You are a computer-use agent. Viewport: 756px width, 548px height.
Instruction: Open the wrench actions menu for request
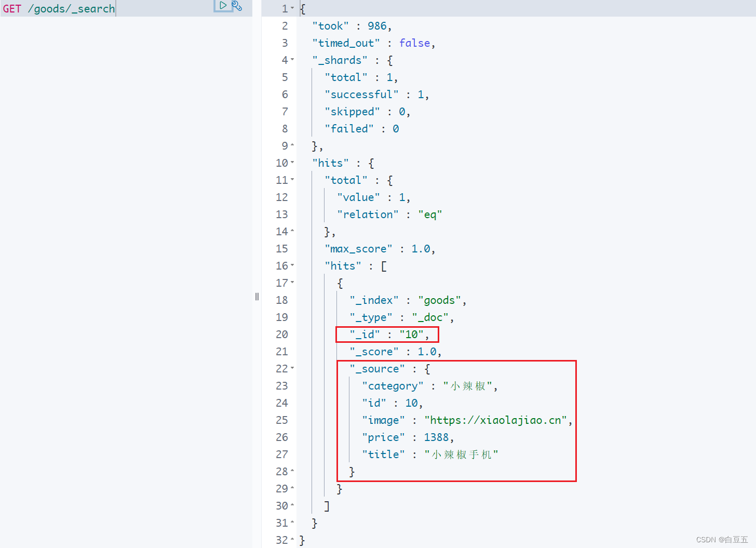point(237,6)
